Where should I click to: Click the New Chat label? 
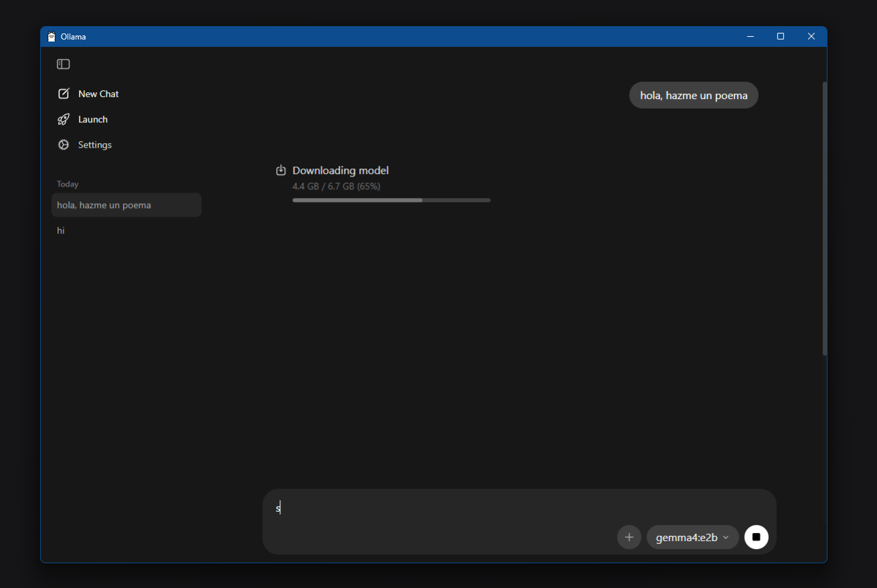98,94
